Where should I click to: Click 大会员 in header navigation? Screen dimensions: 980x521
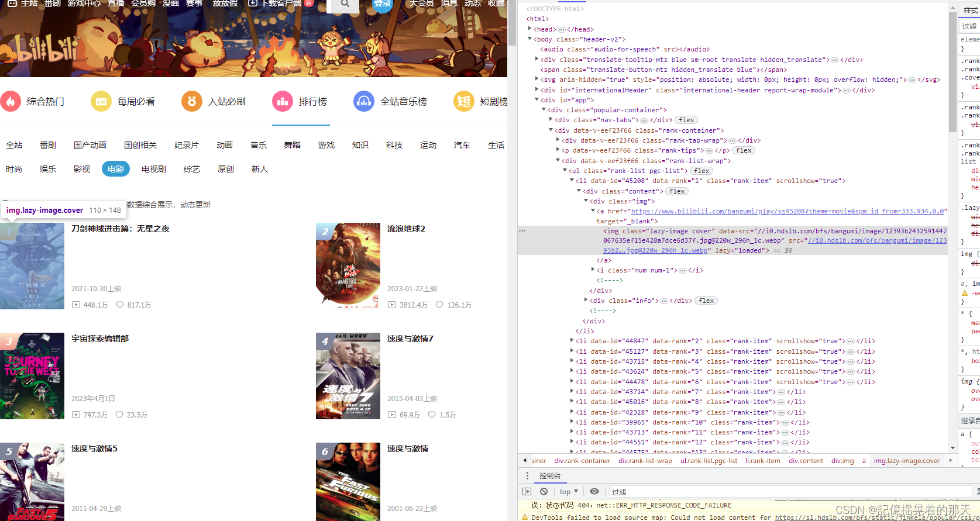[421, 4]
